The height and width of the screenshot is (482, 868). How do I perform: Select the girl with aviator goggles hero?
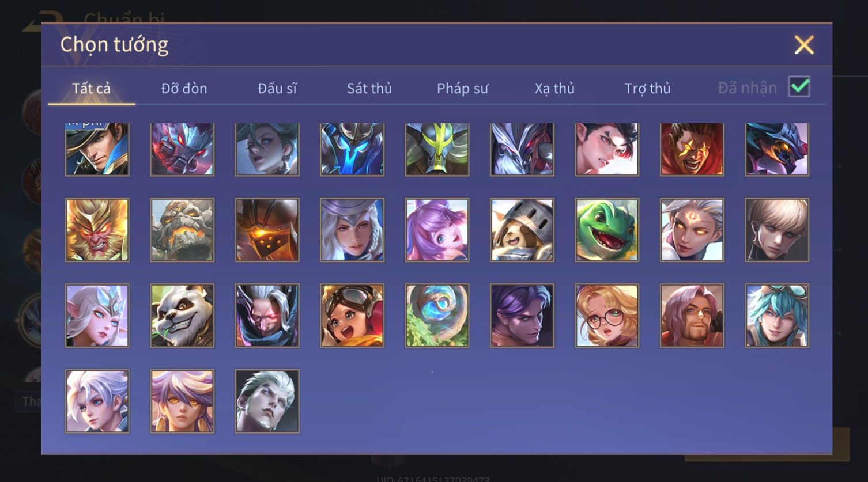click(352, 316)
